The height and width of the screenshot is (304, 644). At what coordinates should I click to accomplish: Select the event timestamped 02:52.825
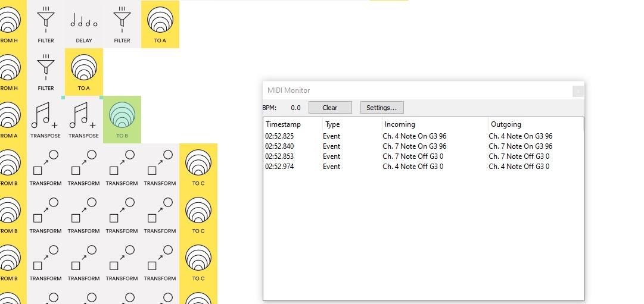(423, 136)
